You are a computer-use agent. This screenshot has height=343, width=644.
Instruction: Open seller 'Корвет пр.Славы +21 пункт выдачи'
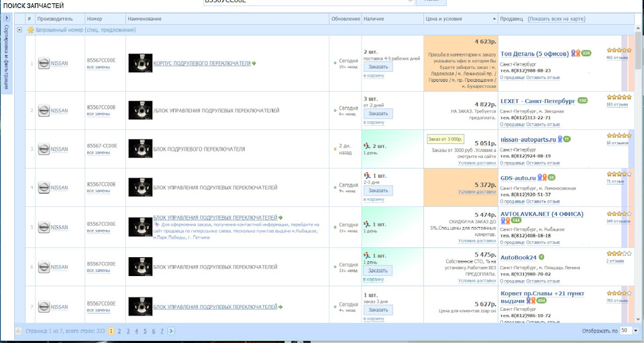point(542,297)
